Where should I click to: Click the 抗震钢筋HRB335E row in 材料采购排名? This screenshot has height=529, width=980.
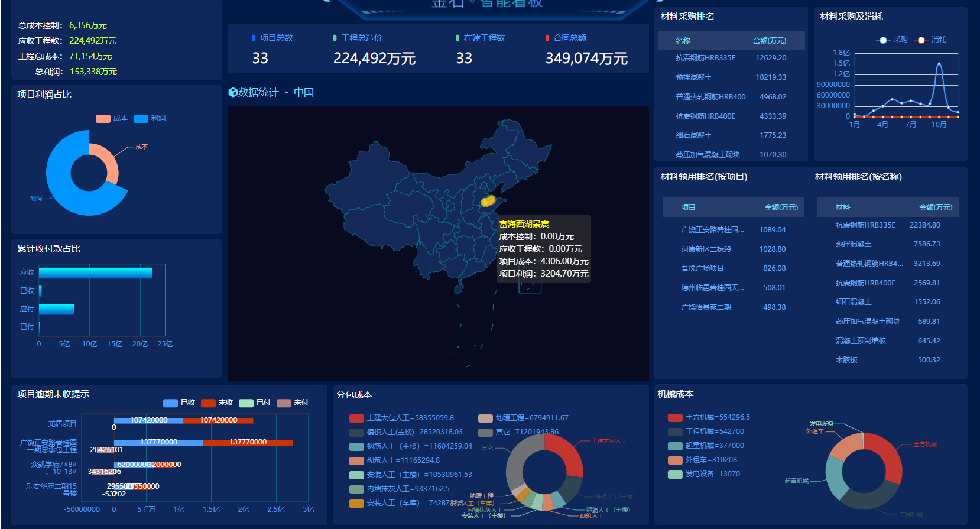(x=731, y=58)
